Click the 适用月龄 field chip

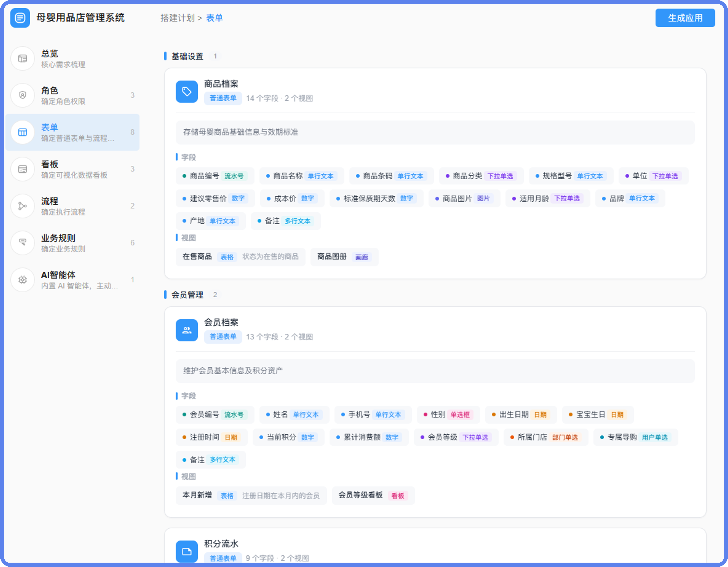click(548, 198)
